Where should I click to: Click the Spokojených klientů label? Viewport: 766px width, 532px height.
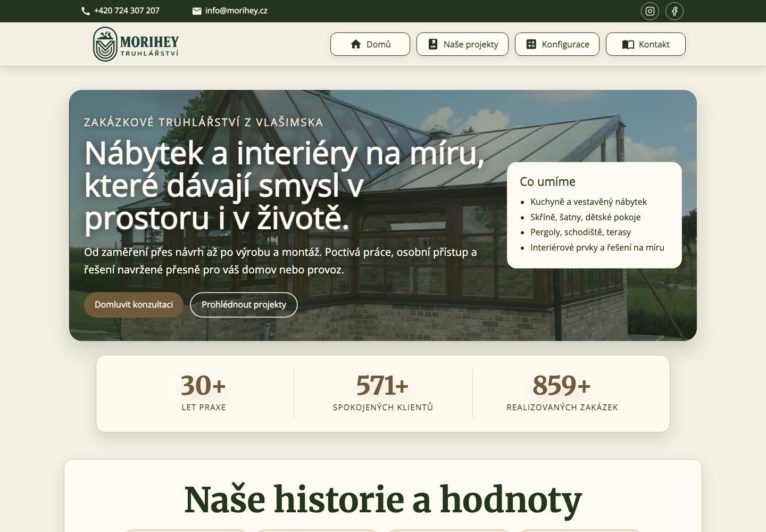(383, 408)
